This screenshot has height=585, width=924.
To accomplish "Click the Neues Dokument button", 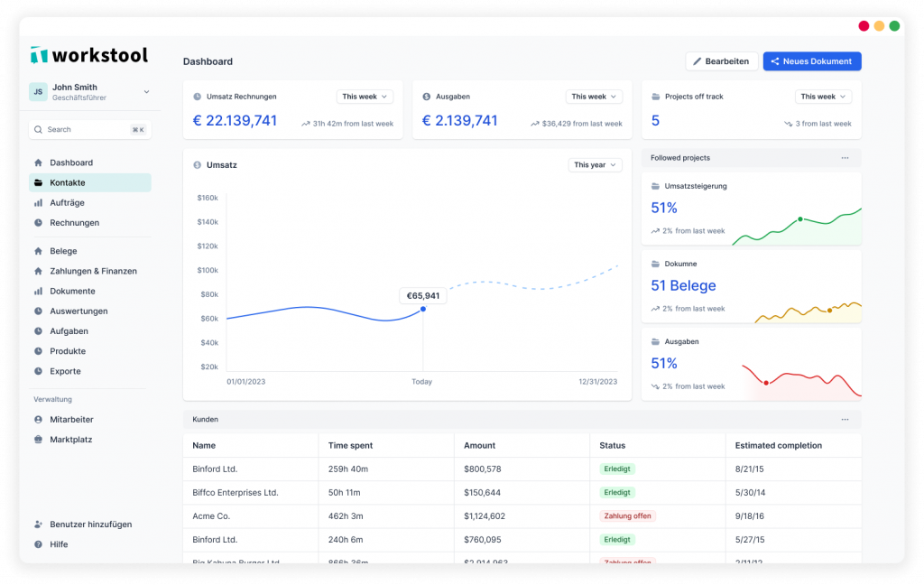I will coord(811,61).
